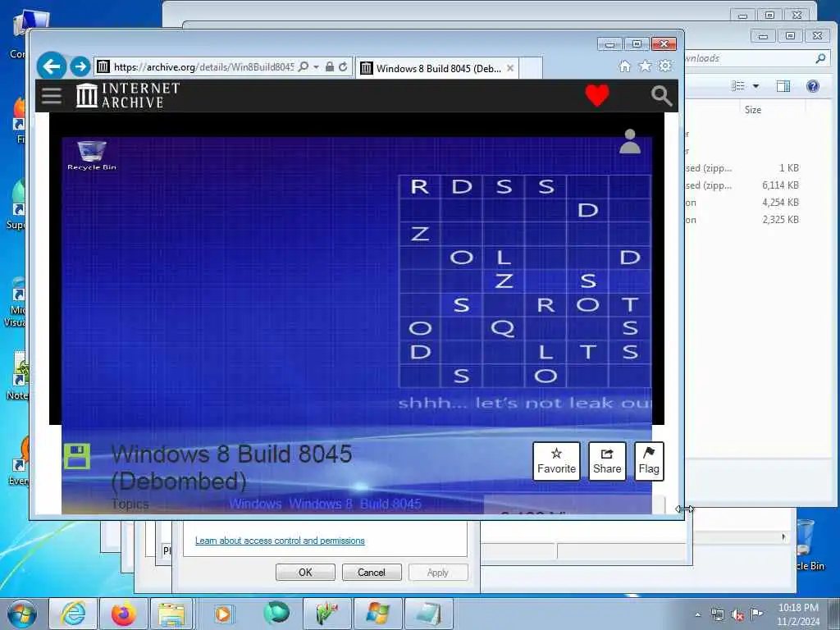
Task: Open Internet Explorer from the taskbar
Action: point(73,614)
